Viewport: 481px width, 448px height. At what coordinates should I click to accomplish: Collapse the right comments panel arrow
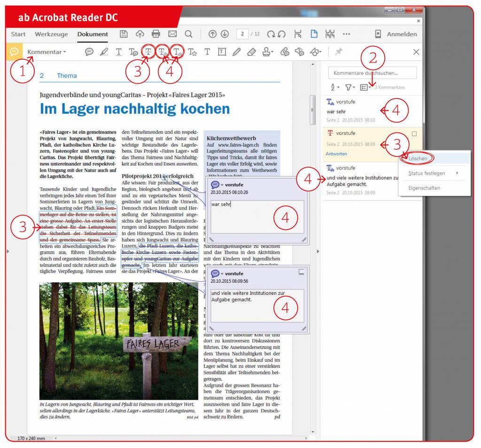[x=318, y=251]
